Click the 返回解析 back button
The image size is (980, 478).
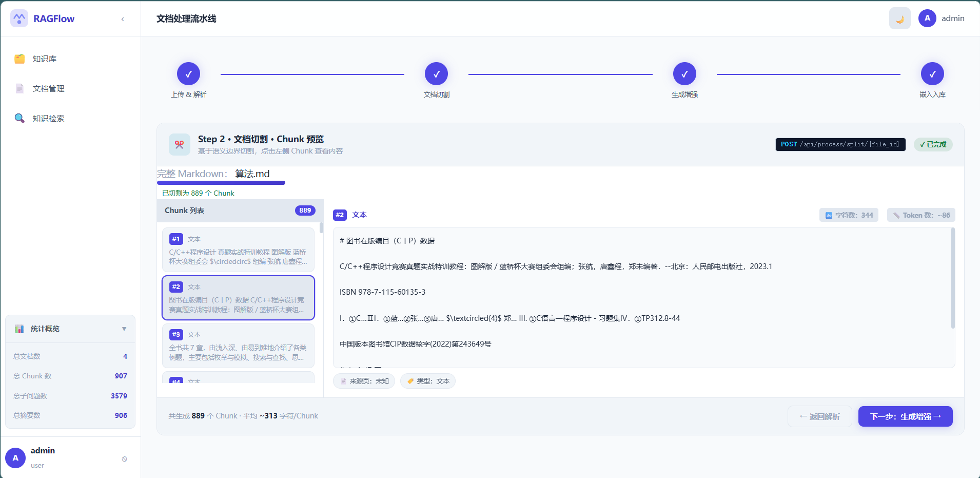point(819,416)
